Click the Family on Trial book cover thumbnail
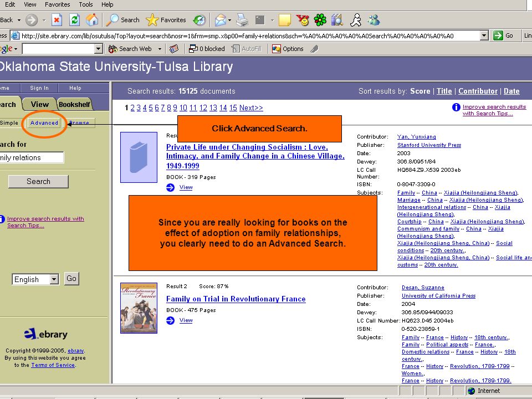 [x=139, y=308]
